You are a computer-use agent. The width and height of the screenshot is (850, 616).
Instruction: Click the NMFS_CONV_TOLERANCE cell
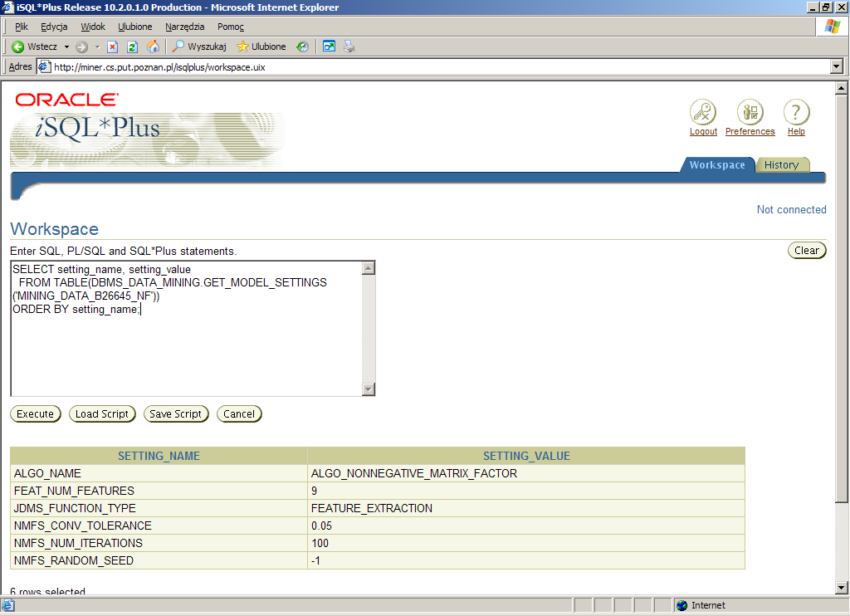click(159, 526)
